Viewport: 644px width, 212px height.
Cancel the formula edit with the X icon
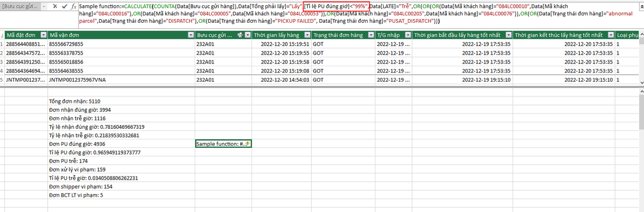click(55, 6)
